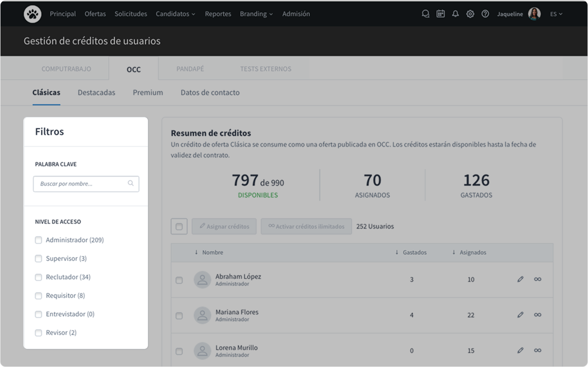Viewport: 588px width, 367px height.
Task: Click the Asignar créditos button
Action: tap(224, 227)
